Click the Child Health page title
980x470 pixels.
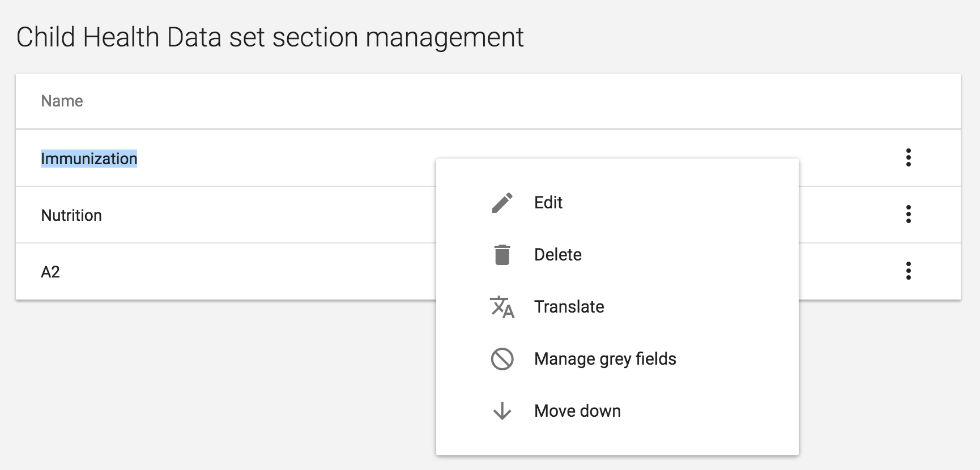(x=270, y=37)
